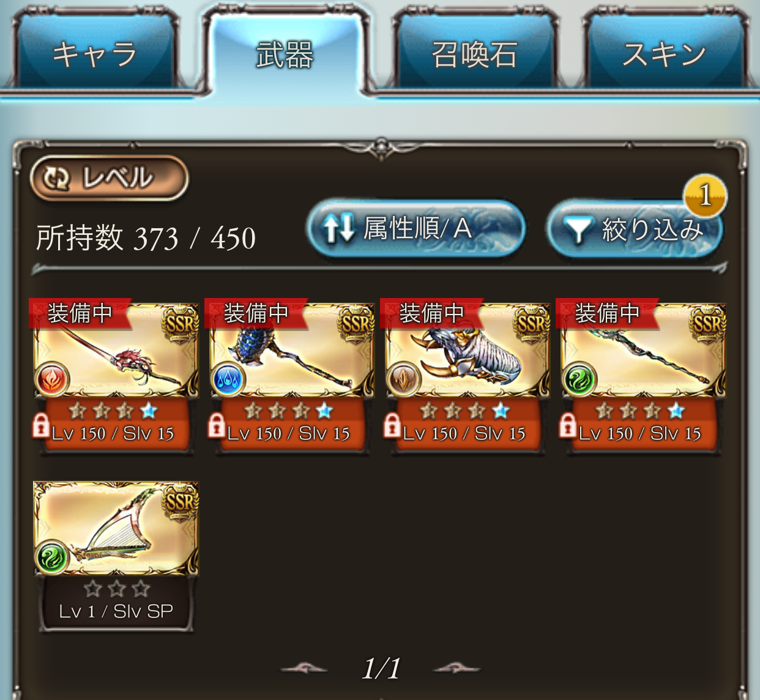Open the スキン tab
Image resolution: width=760 pixels, height=700 pixels.
665,54
